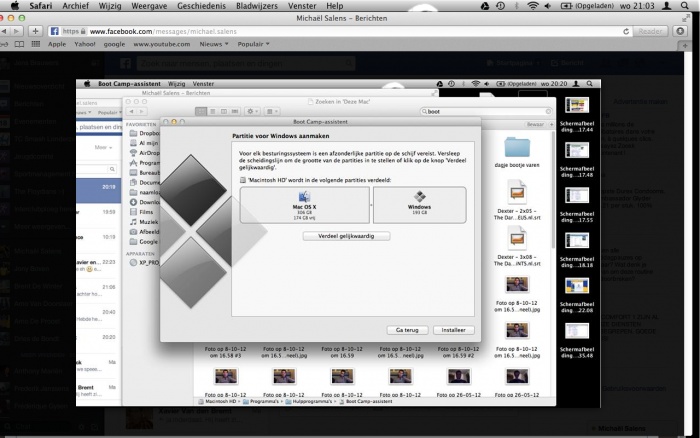The width and height of the screenshot is (700, 438).
Task: Open the Safari menu
Action: click(41, 6)
